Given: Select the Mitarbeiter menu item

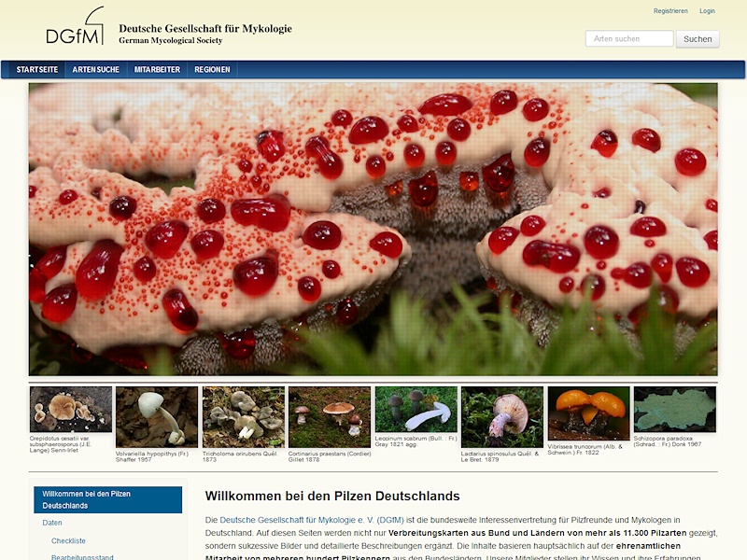Looking at the screenshot, I should point(157,70).
